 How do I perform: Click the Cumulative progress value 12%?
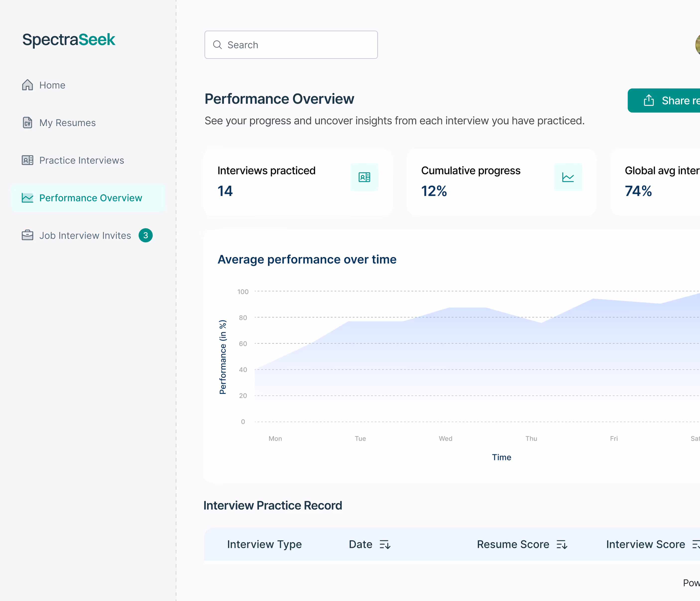point(434,191)
